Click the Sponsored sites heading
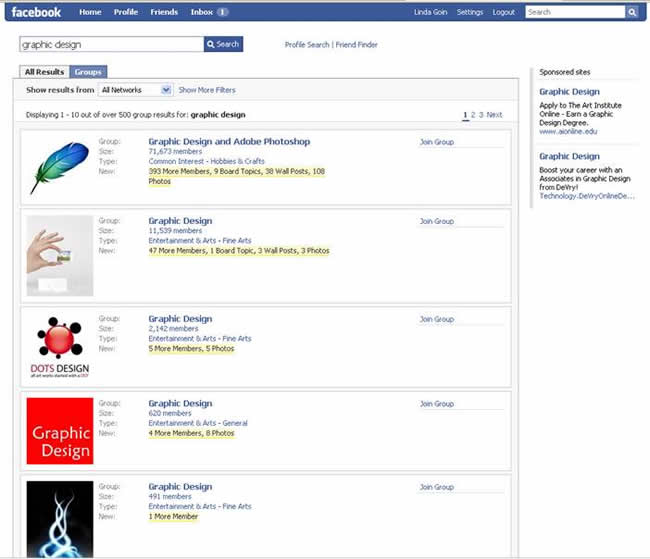 point(565,72)
